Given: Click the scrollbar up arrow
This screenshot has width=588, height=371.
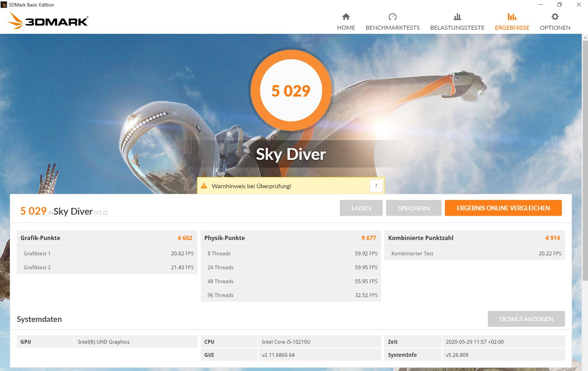Looking at the screenshot, I should 585,37.
